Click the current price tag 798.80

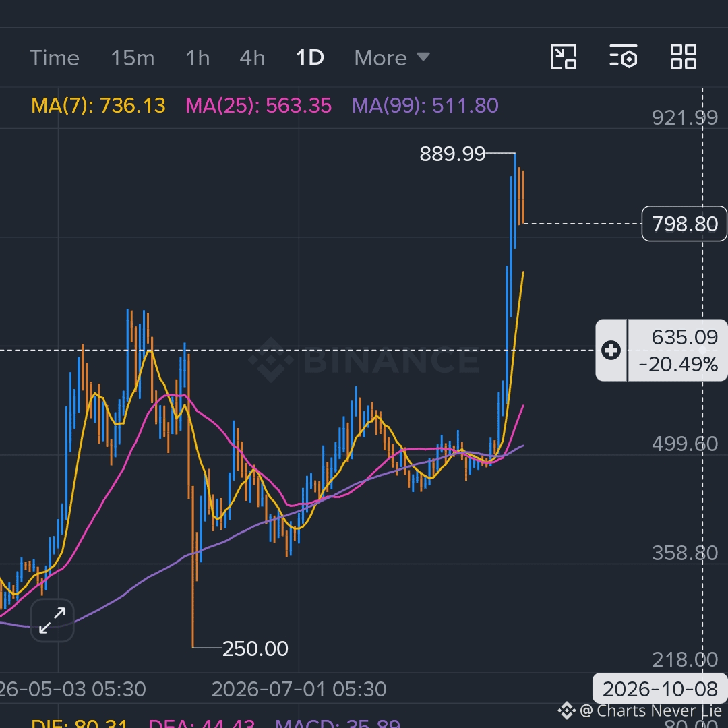pyautogui.click(x=684, y=224)
